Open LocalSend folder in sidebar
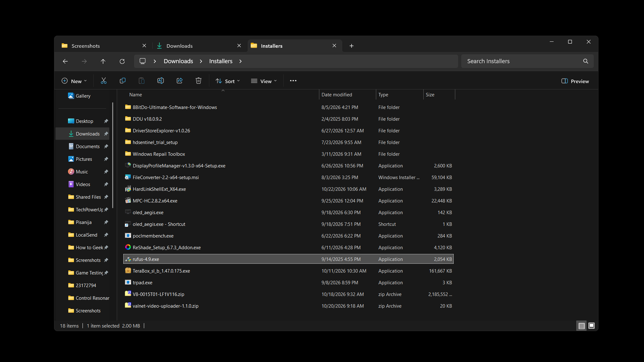 click(x=82, y=235)
